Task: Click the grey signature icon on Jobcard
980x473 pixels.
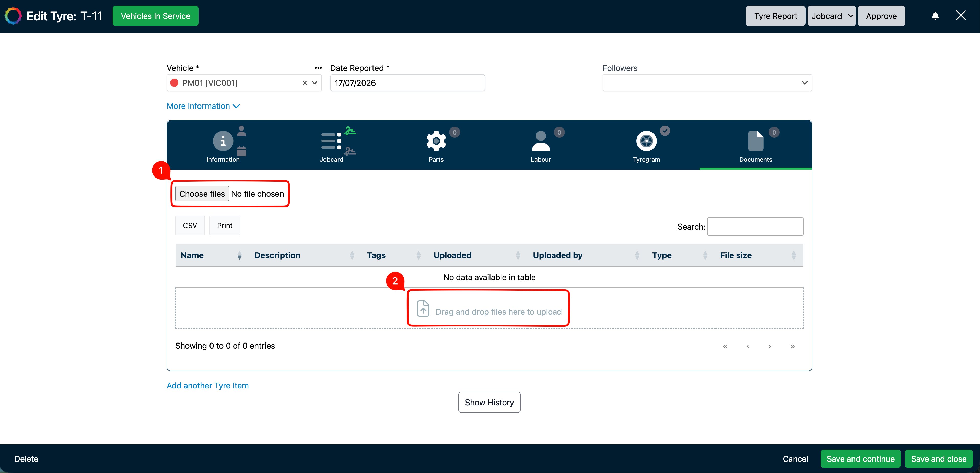Action: [350, 151]
